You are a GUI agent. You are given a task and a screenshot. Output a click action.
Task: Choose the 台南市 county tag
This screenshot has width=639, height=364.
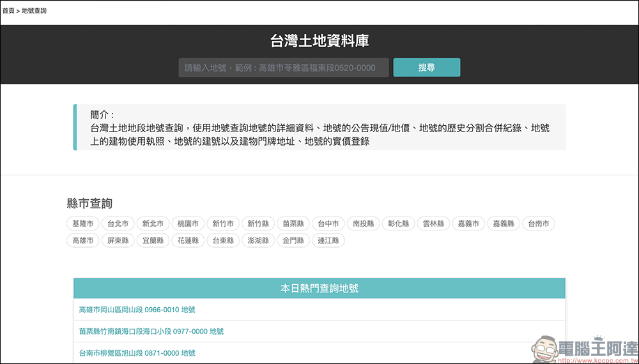pos(539,224)
